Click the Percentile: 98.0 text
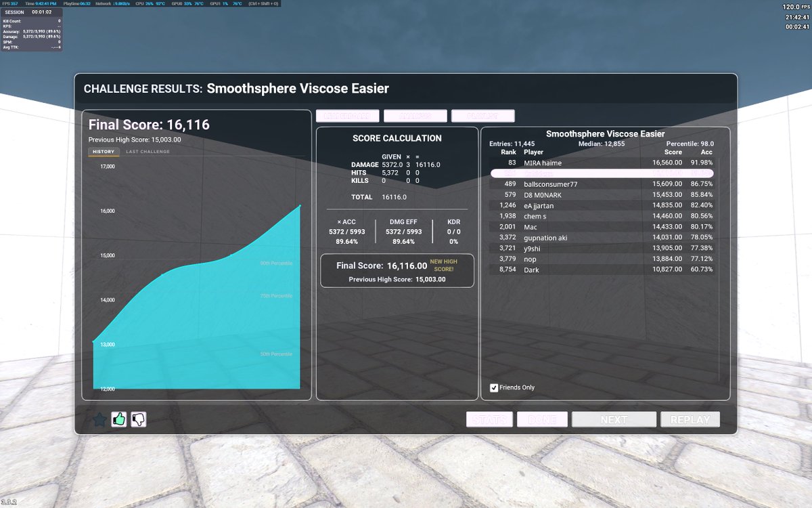Image resolution: width=812 pixels, height=508 pixels. (x=690, y=144)
